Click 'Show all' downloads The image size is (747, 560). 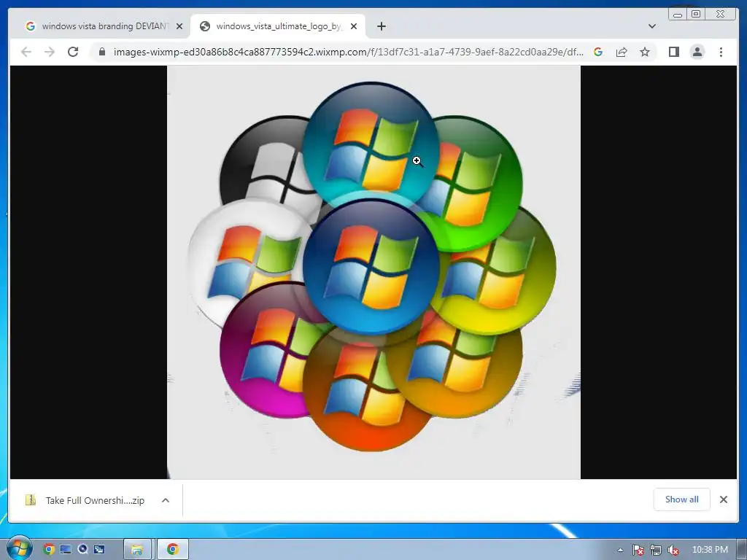pos(682,499)
